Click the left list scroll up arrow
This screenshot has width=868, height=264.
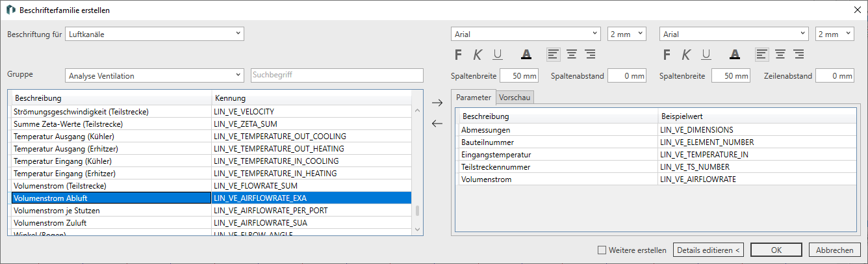point(417,111)
